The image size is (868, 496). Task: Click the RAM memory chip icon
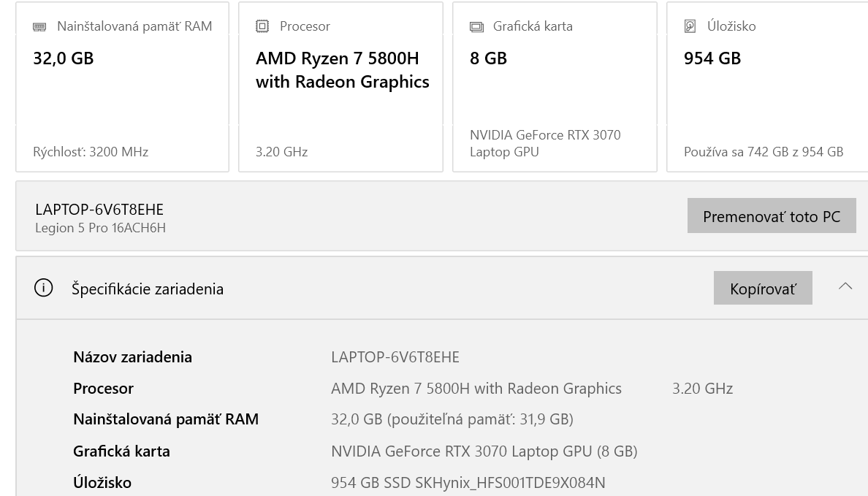point(39,27)
